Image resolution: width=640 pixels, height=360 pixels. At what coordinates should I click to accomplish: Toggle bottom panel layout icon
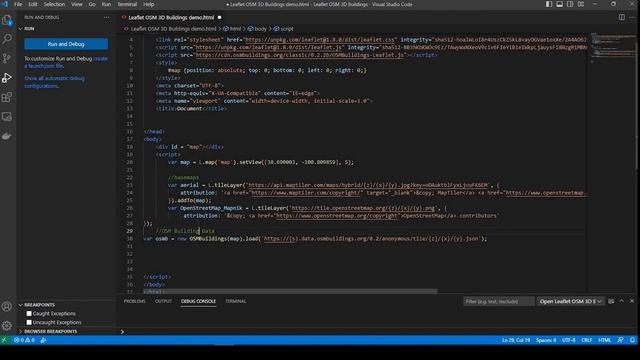pos(560,4)
